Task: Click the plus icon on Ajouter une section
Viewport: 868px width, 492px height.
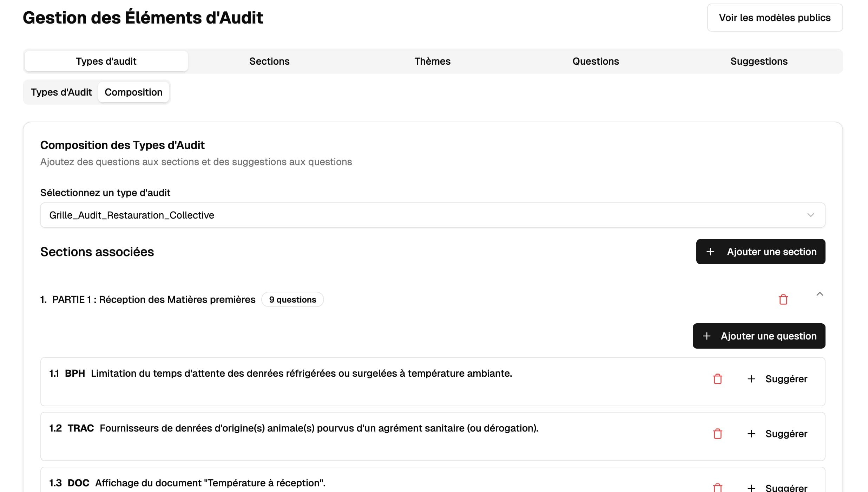Action: (x=710, y=252)
